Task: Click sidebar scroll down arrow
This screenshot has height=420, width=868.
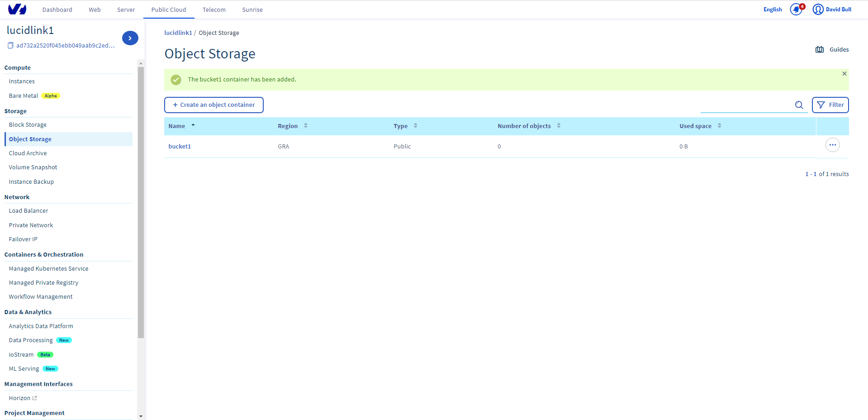Action: point(141,416)
